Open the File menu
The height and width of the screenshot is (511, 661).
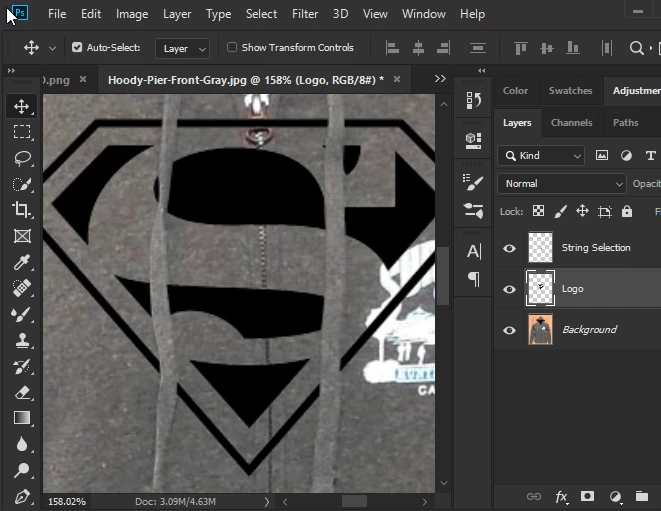point(57,14)
